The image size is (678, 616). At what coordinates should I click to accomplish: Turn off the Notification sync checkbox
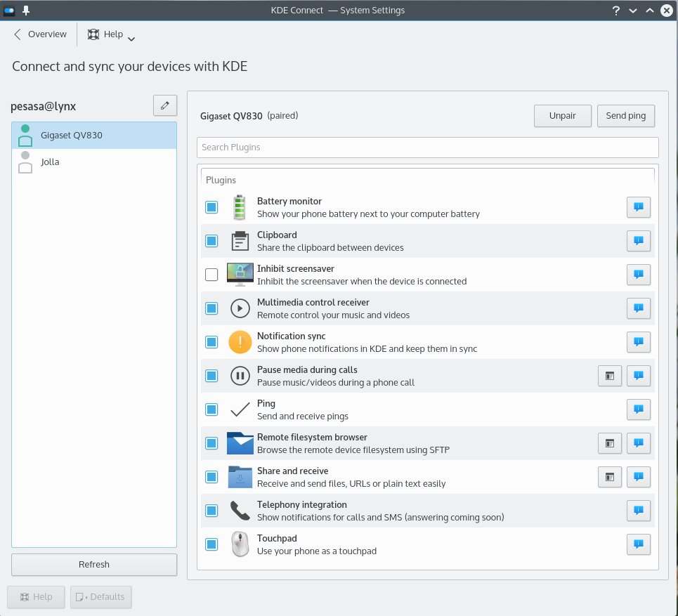pos(211,342)
